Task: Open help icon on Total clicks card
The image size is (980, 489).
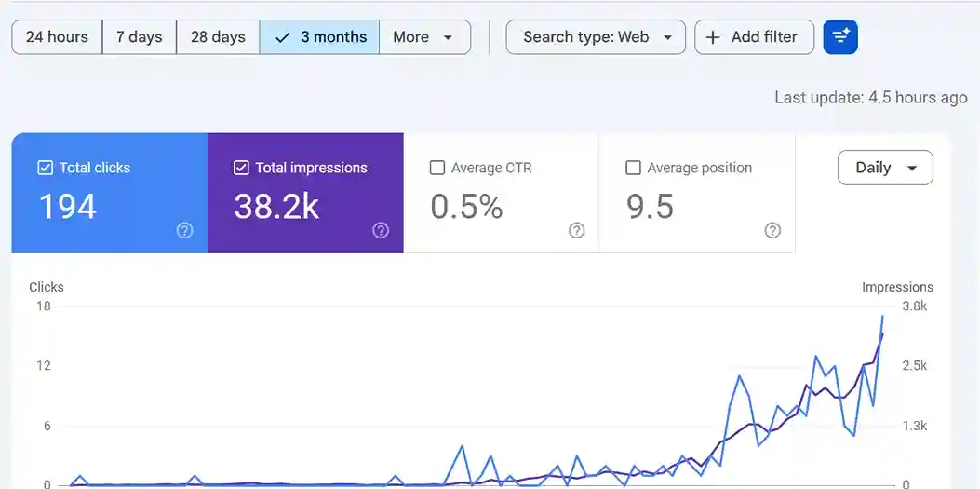Action: [184, 231]
